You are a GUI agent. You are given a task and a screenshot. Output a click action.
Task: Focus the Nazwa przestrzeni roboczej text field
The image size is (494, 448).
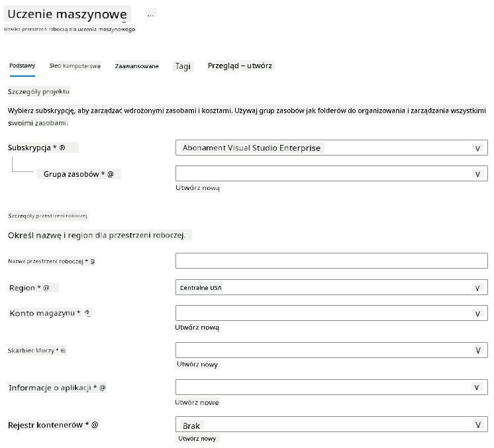pyautogui.click(x=332, y=261)
